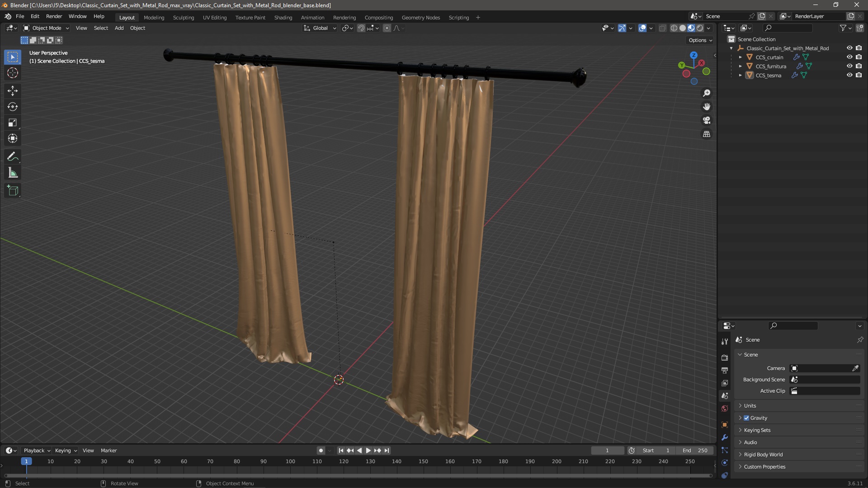The width and height of the screenshot is (868, 488).
Task: Select wireframe viewport shading
Action: coord(674,28)
